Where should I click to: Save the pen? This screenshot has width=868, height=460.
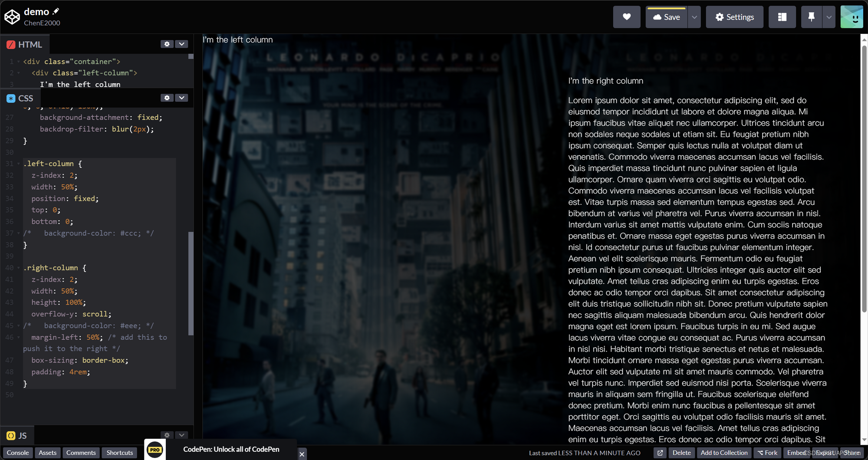point(666,17)
